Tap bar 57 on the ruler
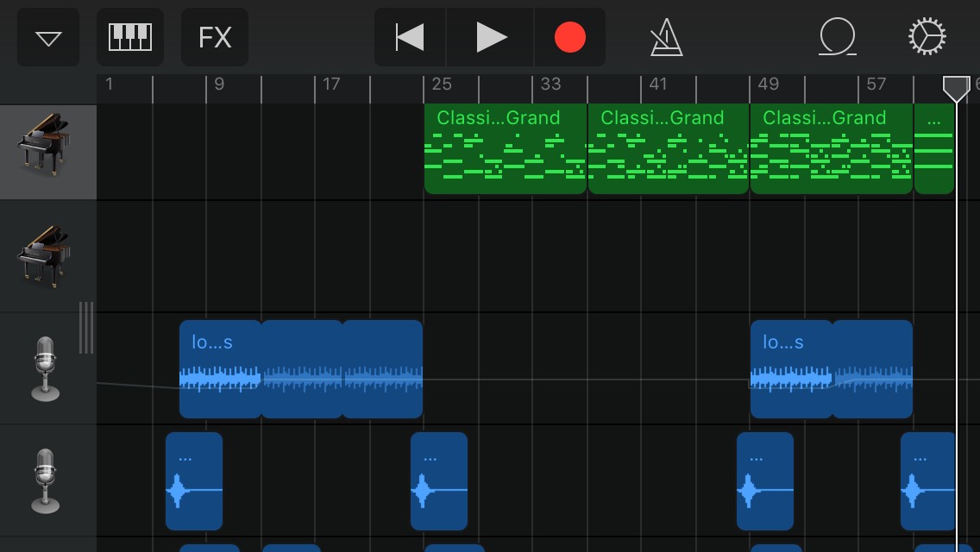Viewport: 980px width, 552px height. pos(876,85)
